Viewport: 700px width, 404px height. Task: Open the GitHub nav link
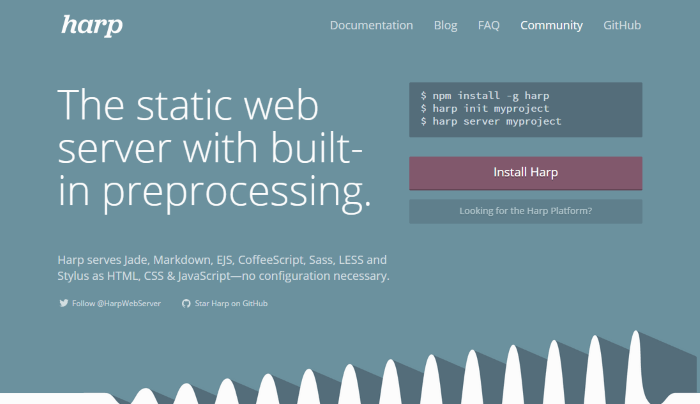[622, 25]
